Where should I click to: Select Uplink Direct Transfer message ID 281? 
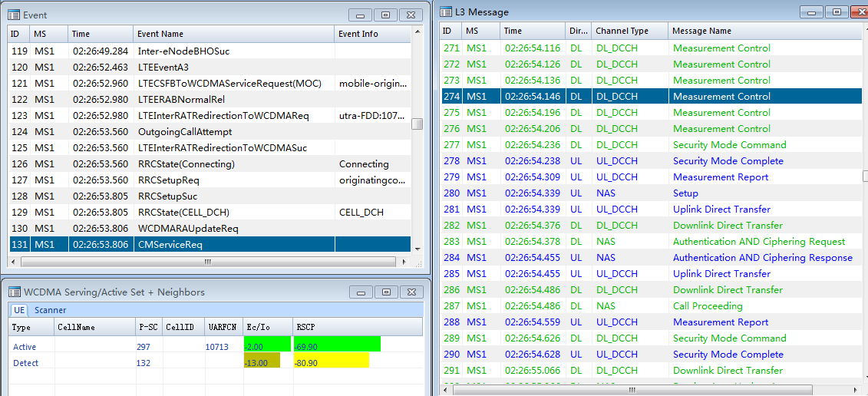(x=651, y=210)
